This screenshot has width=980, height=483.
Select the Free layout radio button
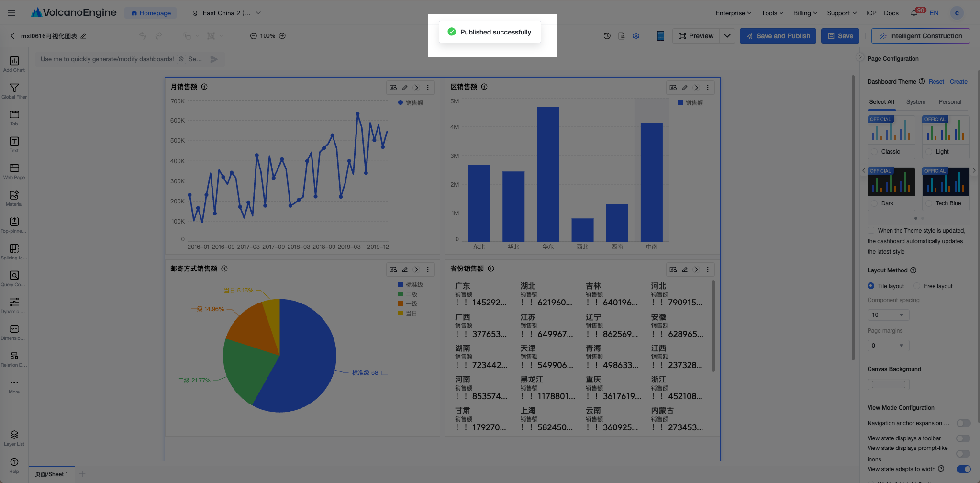(917, 286)
